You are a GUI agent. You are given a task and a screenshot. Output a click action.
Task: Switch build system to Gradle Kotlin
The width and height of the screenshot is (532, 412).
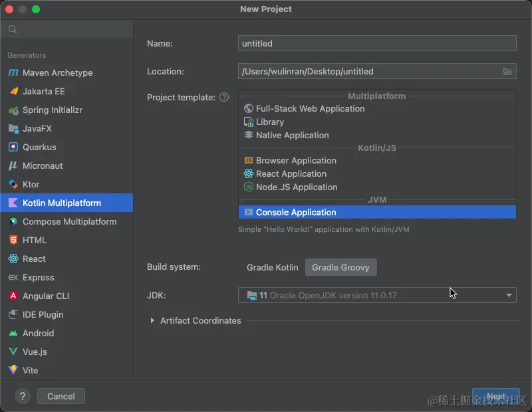pyautogui.click(x=273, y=267)
